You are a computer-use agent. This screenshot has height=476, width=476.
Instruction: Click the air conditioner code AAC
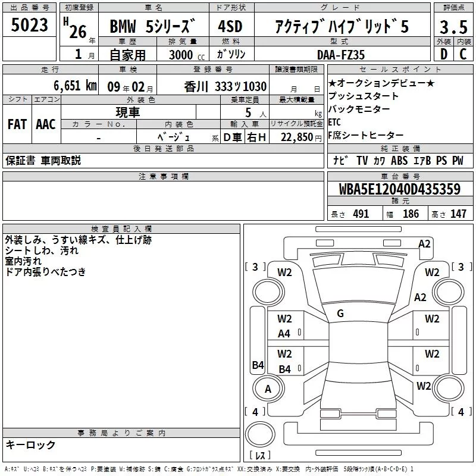point(46,124)
